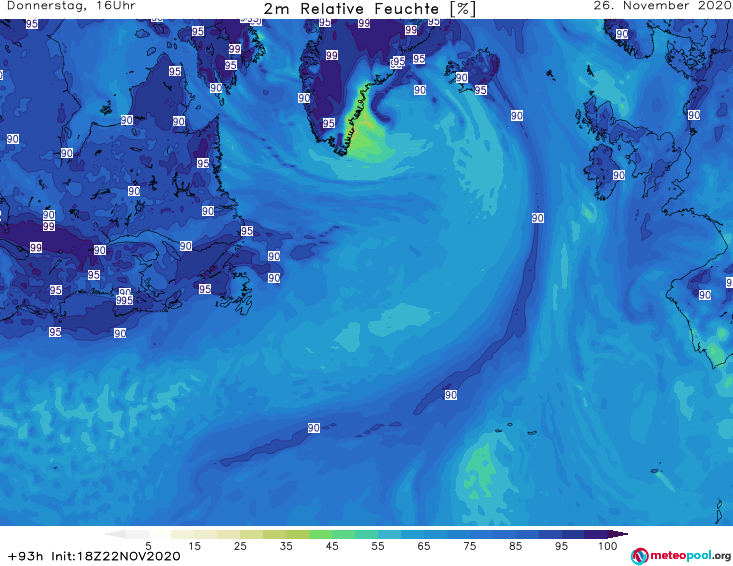Click legend value '65'

(x=424, y=546)
